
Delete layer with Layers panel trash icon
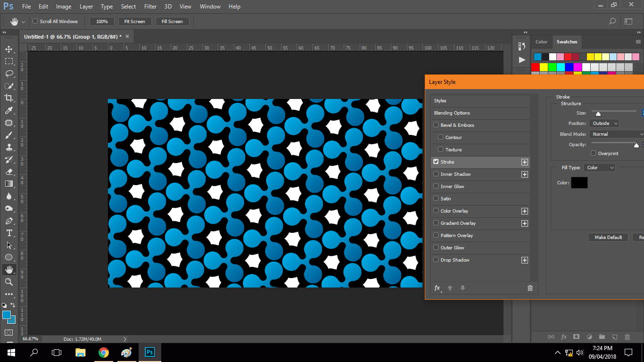click(627, 337)
